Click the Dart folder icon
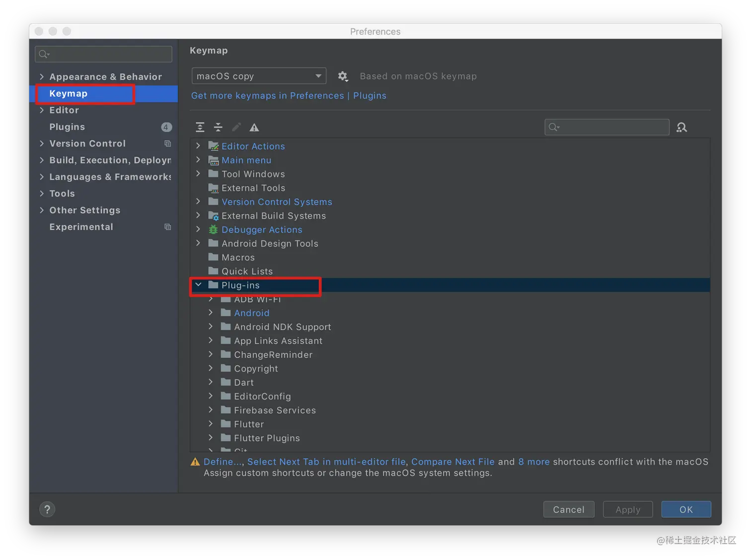 point(226,382)
